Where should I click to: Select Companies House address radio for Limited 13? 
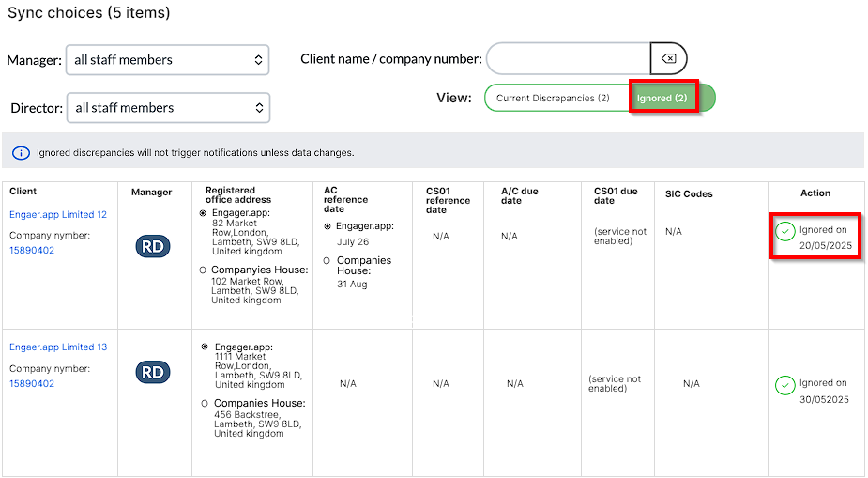205,403
